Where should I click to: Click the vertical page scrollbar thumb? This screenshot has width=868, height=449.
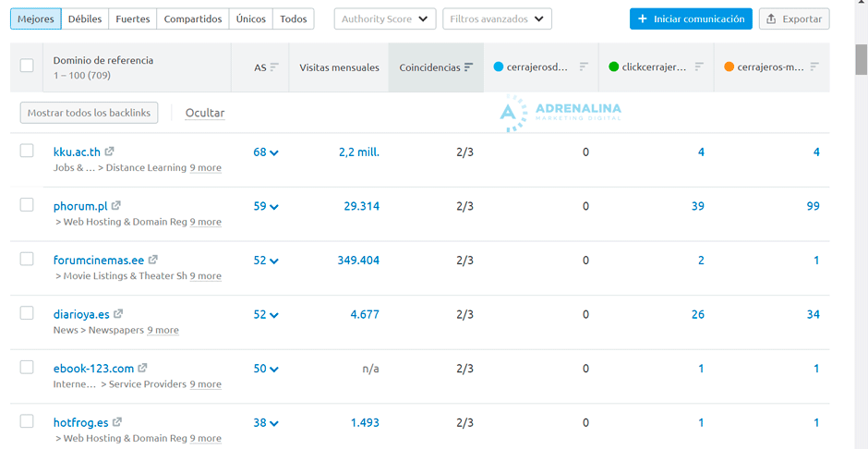coord(861,59)
